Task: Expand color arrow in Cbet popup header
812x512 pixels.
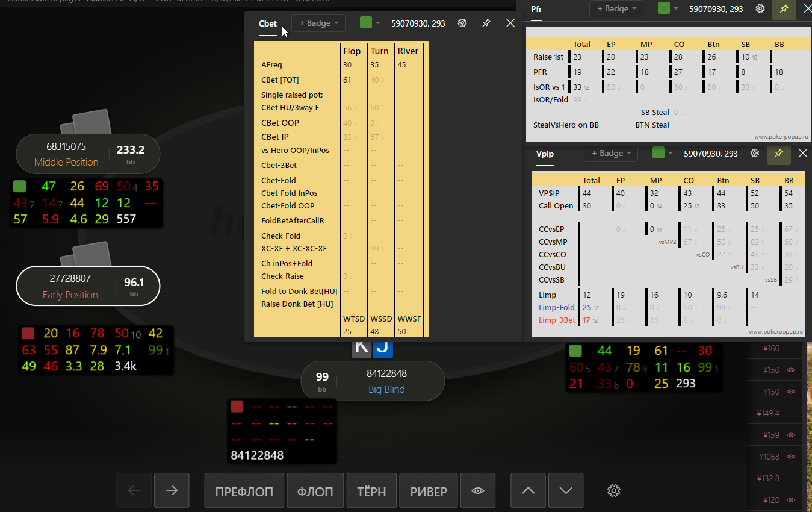Action: pyautogui.click(x=378, y=23)
